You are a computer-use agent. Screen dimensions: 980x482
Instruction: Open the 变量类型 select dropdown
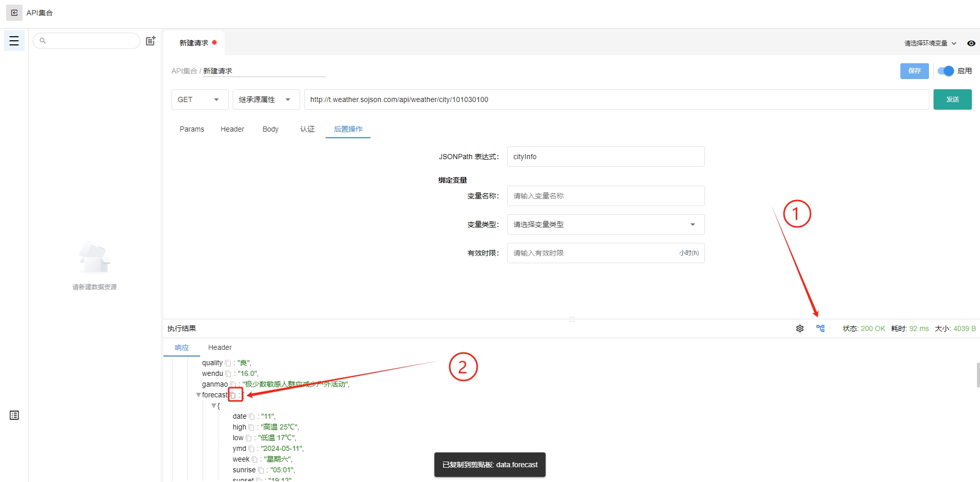(x=606, y=224)
